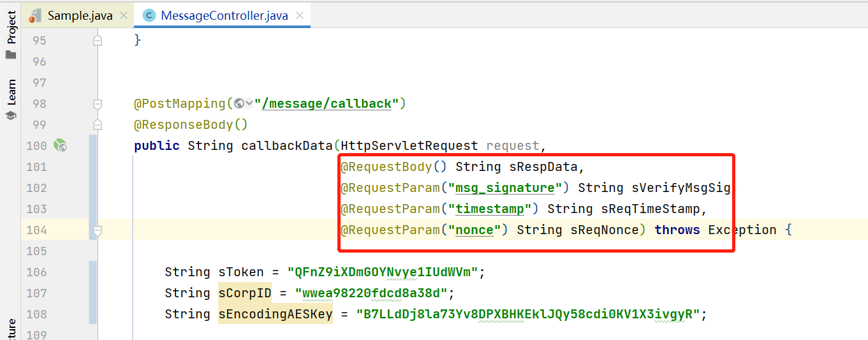Close the Sample.java tab
The width and height of the screenshot is (868, 340).
pos(124,15)
